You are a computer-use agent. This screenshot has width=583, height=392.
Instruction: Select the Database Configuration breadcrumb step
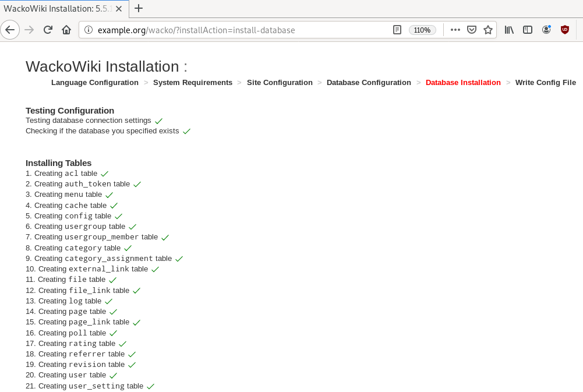pyautogui.click(x=368, y=82)
